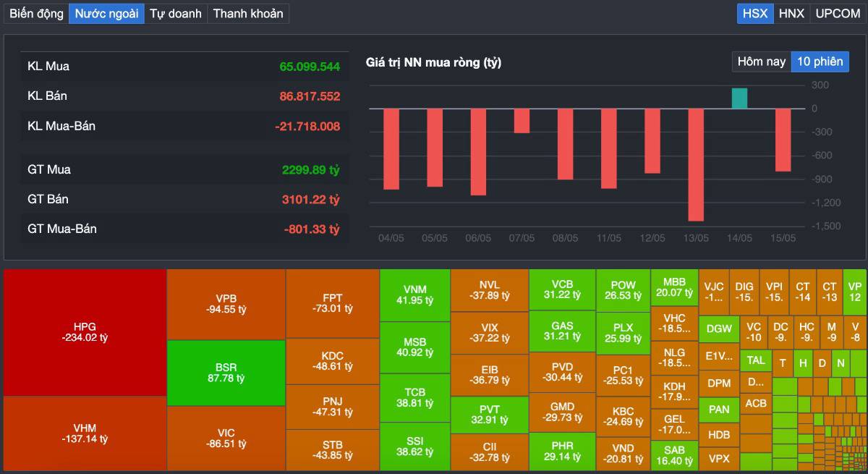The image size is (868, 474).
Task: Click the green DGW tile
Action: [x=719, y=329]
